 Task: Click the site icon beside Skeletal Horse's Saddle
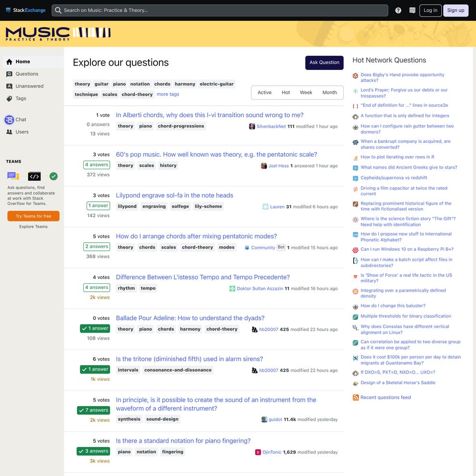tap(355, 383)
